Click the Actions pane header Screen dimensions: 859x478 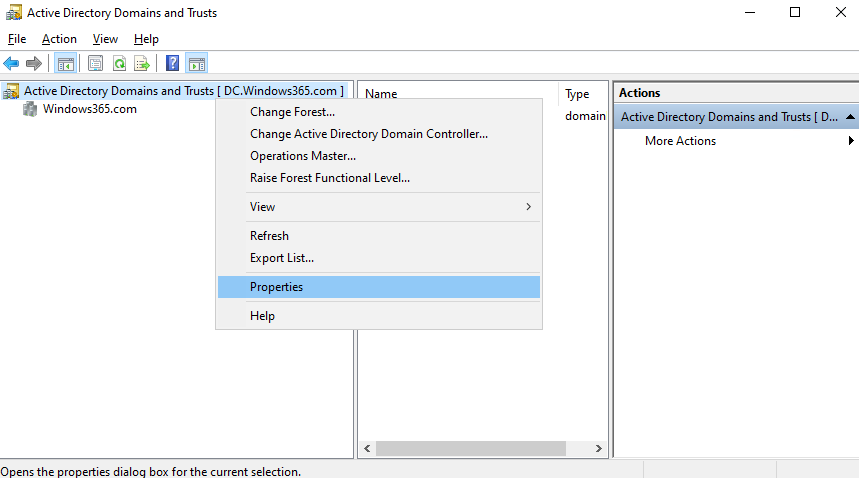[x=736, y=93]
